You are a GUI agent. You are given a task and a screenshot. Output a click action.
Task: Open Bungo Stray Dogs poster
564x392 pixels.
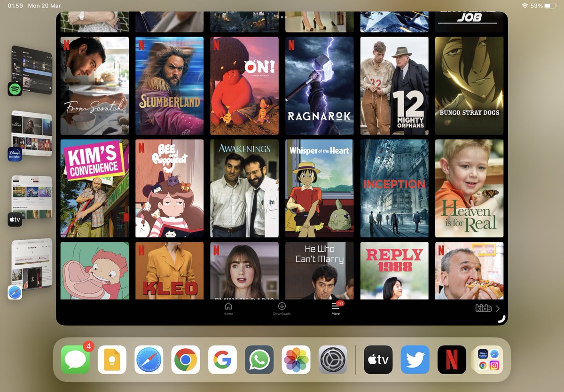click(470, 86)
